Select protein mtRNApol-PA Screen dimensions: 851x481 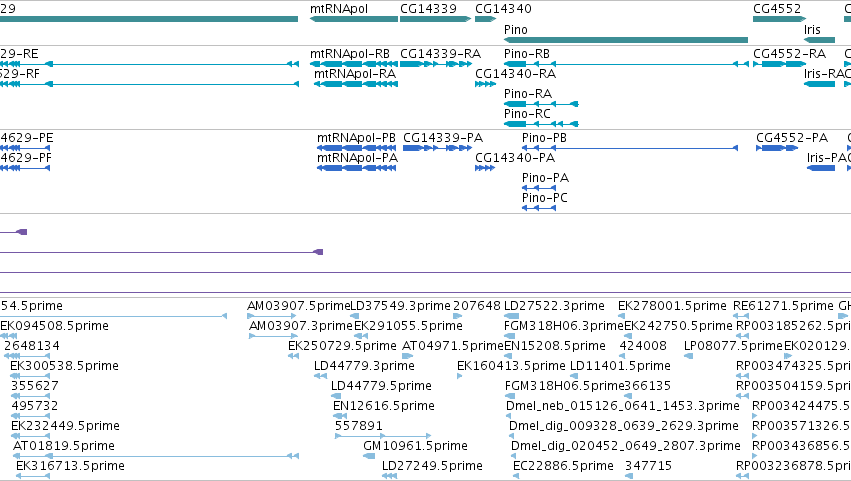[357, 168]
